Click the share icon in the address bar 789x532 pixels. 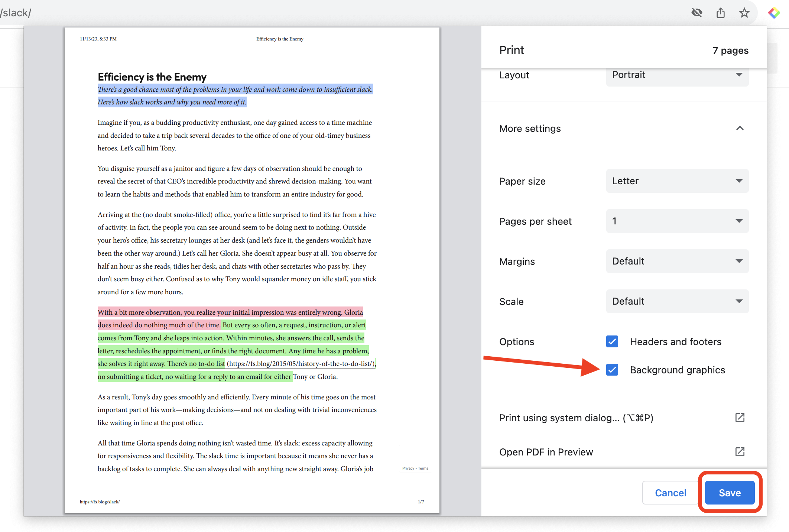[720, 13]
